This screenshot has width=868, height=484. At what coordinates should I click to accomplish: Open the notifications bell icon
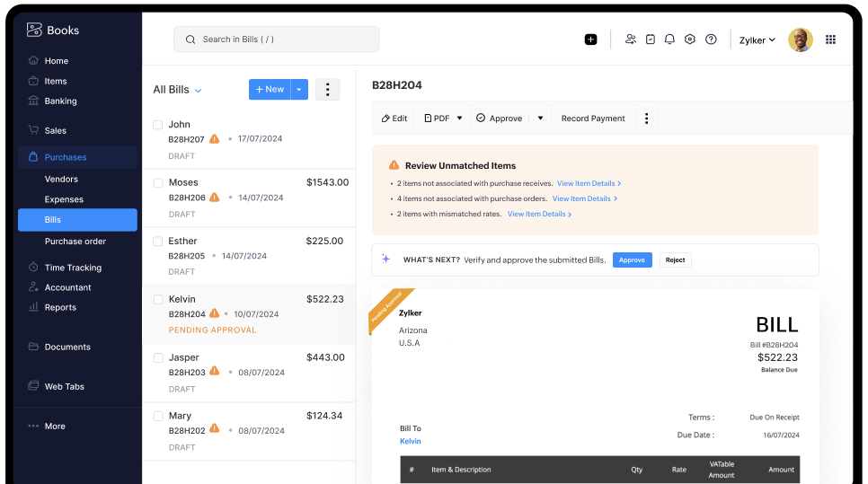coord(669,40)
